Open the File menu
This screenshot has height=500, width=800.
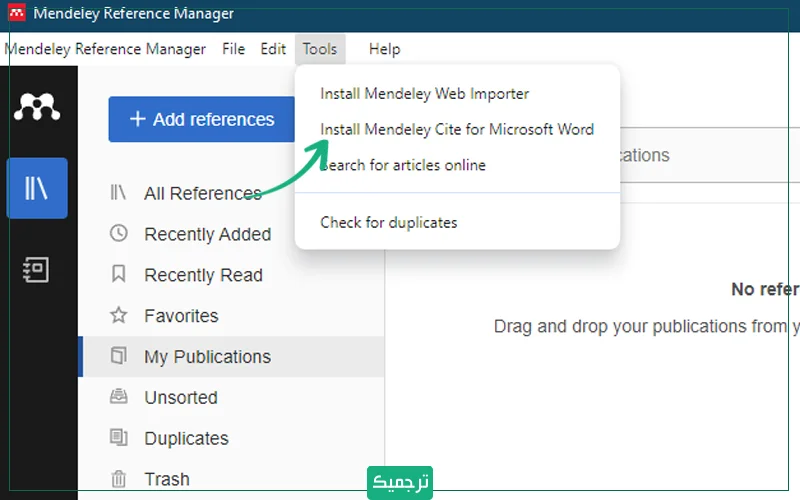tap(234, 49)
